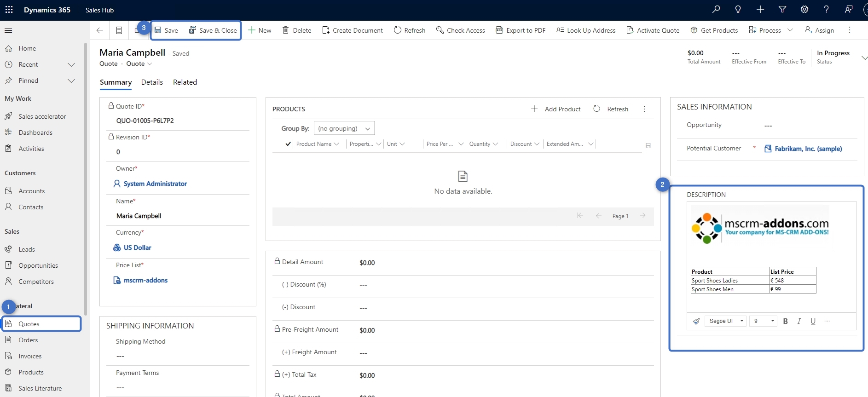Open font size 9 dropdown
The image size is (868, 397).
click(763, 321)
